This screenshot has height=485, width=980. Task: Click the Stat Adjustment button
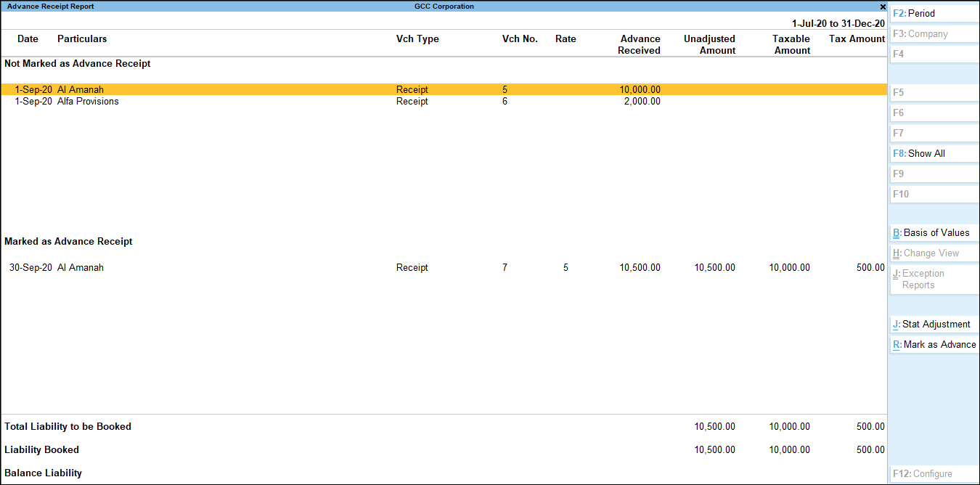pyautogui.click(x=934, y=325)
